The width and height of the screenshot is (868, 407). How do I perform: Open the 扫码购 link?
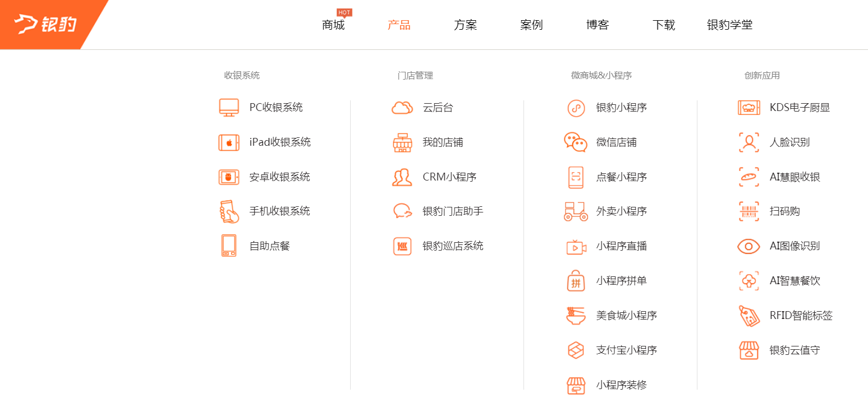coord(784,211)
